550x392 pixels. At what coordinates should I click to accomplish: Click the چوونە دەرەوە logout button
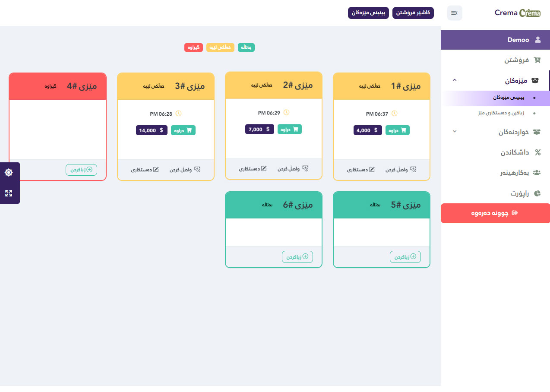pyautogui.click(x=495, y=213)
